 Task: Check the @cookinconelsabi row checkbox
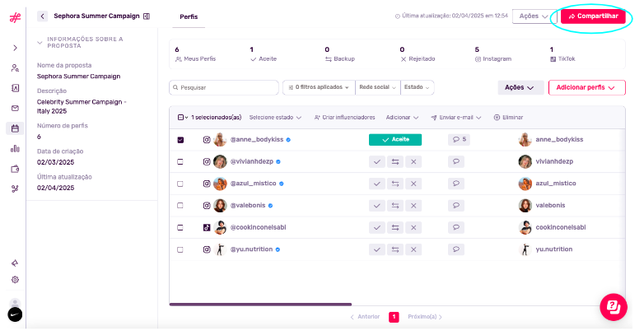coord(180,227)
